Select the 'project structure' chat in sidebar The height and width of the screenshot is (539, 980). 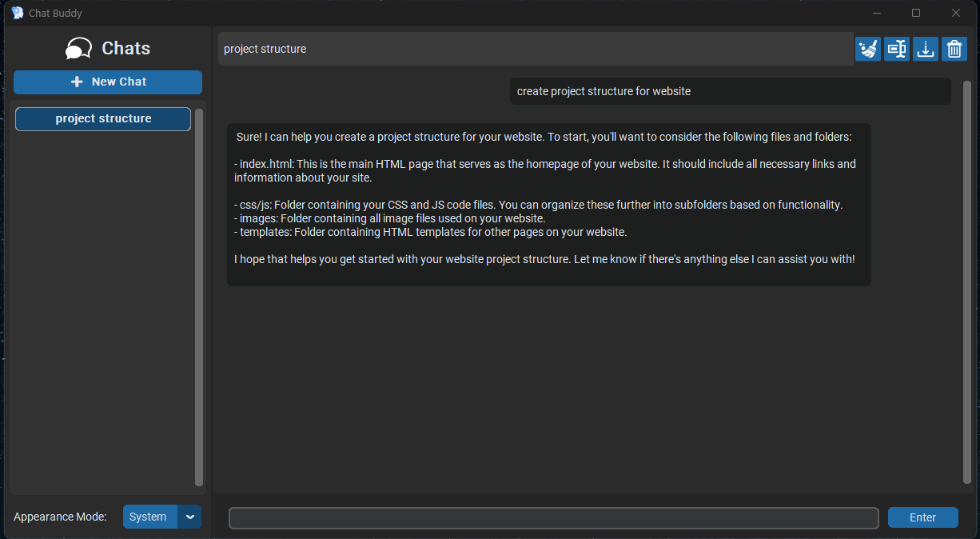click(x=103, y=118)
